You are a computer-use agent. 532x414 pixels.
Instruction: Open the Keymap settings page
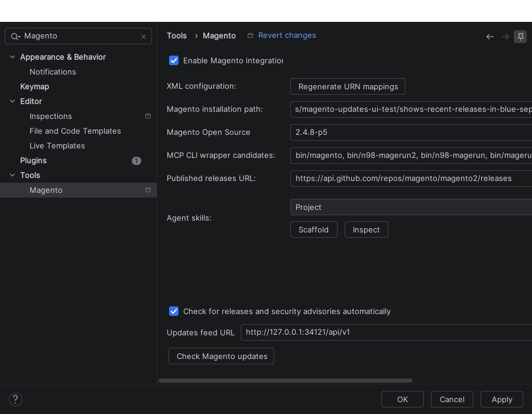click(35, 86)
